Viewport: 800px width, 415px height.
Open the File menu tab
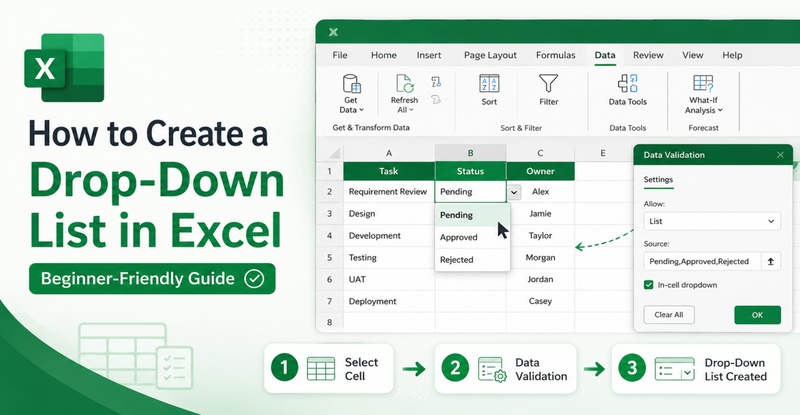pos(340,55)
